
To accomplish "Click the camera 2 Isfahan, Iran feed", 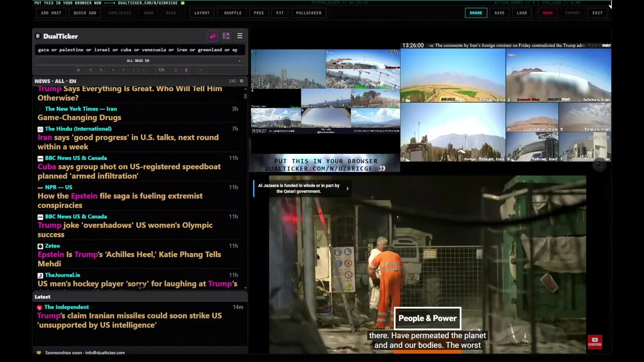I will coord(558,75).
